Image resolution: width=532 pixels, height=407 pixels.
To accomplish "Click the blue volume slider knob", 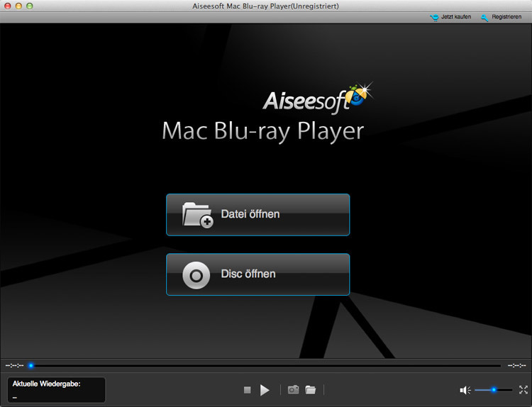I will [x=494, y=390].
